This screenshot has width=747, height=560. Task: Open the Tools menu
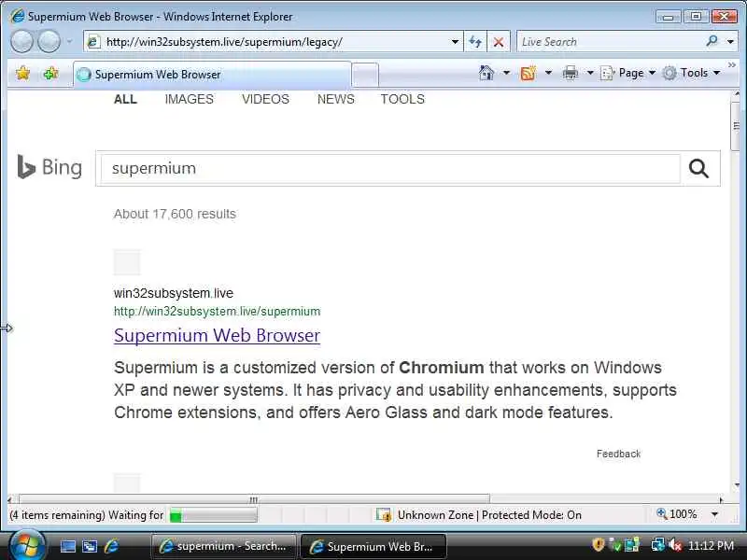(x=691, y=73)
